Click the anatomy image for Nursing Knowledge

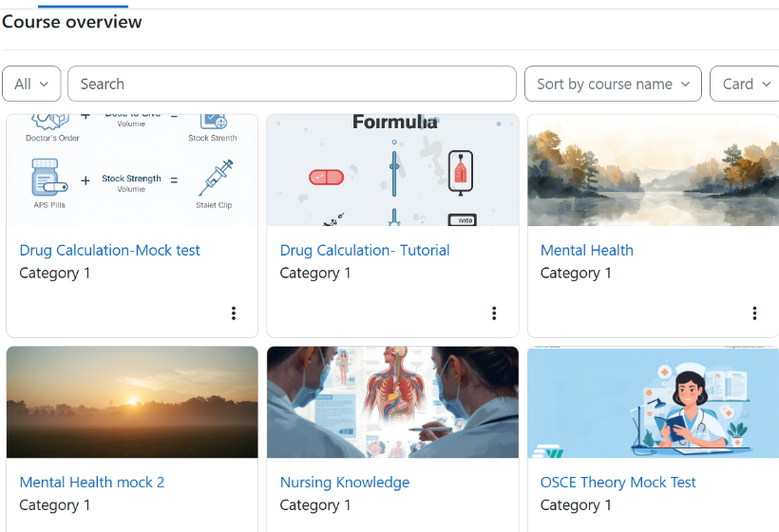(x=392, y=402)
